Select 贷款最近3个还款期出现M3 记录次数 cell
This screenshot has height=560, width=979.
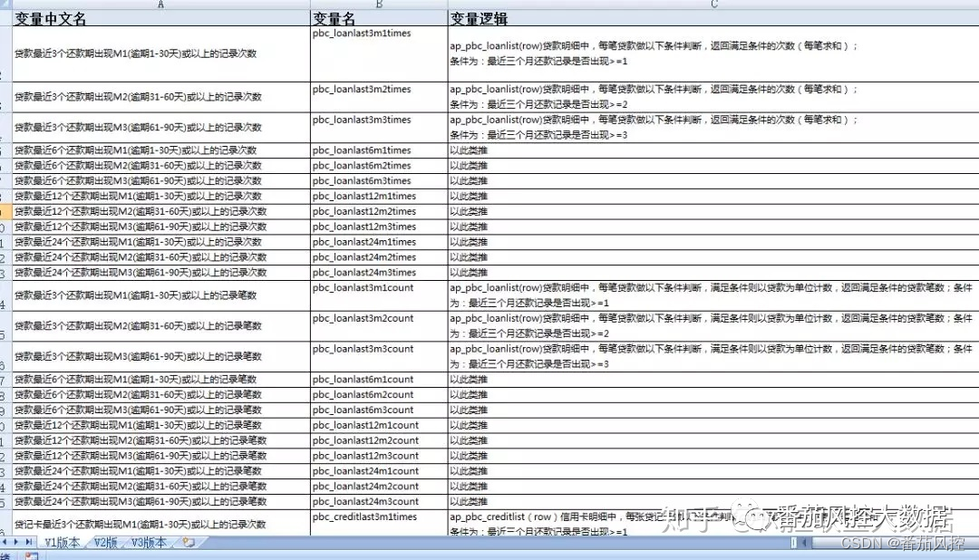[161, 128]
